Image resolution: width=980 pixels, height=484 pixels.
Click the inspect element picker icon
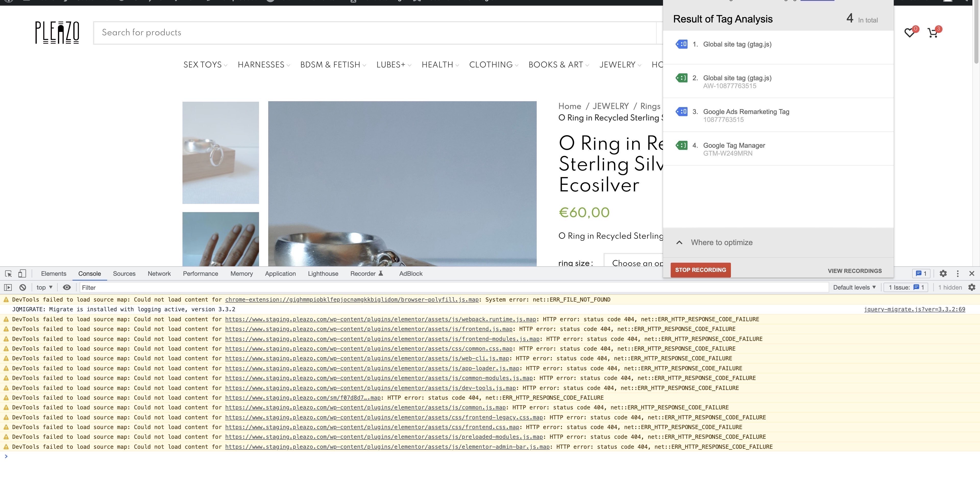(8, 273)
